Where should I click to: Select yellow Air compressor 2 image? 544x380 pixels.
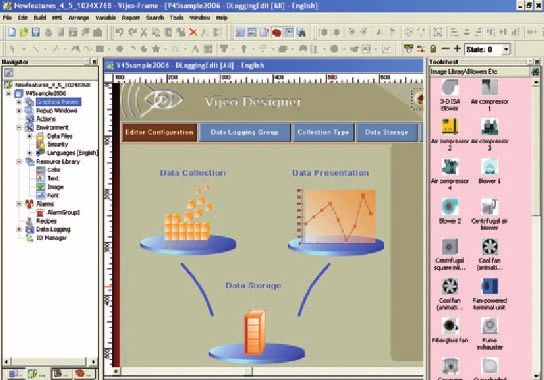tap(450, 127)
